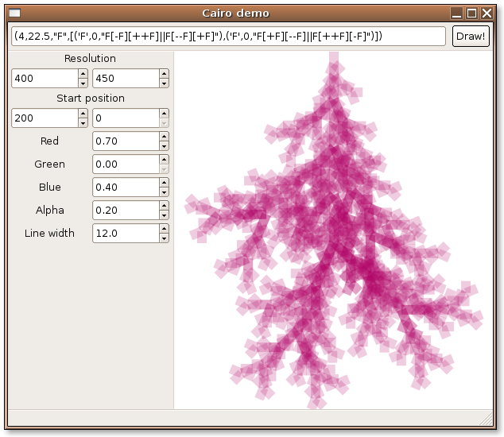Increase resolution height 450 with up arrow
The width and height of the screenshot is (504, 437).
[x=164, y=74]
